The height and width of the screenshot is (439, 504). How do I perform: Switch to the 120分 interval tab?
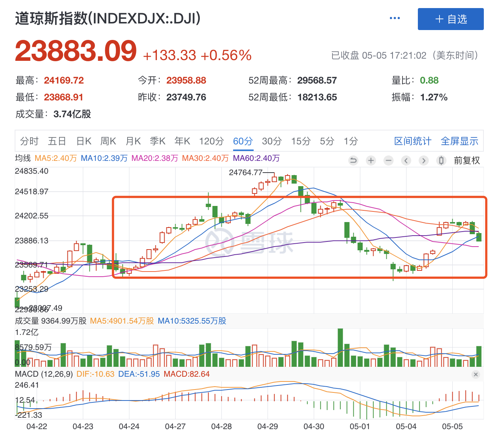click(211, 141)
